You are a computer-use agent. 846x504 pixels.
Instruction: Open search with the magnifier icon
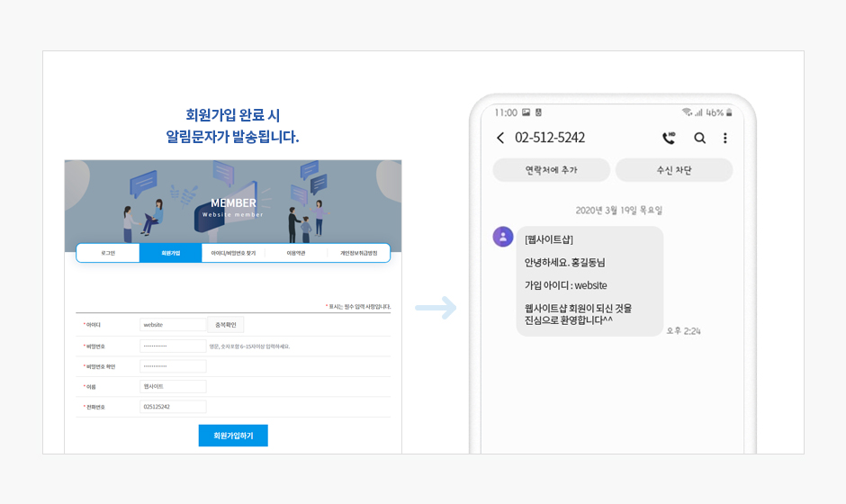pos(700,138)
